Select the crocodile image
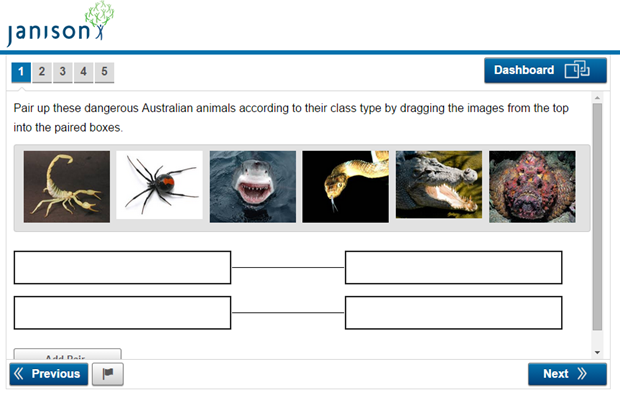 coord(439,185)
